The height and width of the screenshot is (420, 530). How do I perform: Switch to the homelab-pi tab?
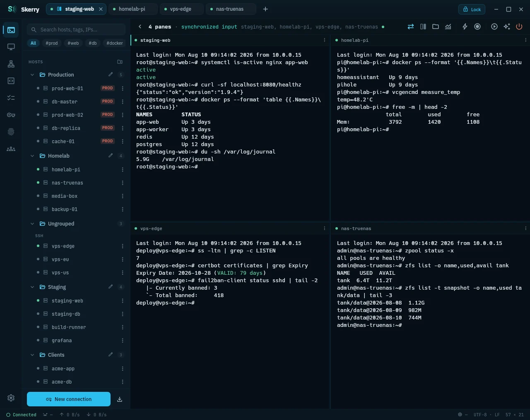[133, 9]
